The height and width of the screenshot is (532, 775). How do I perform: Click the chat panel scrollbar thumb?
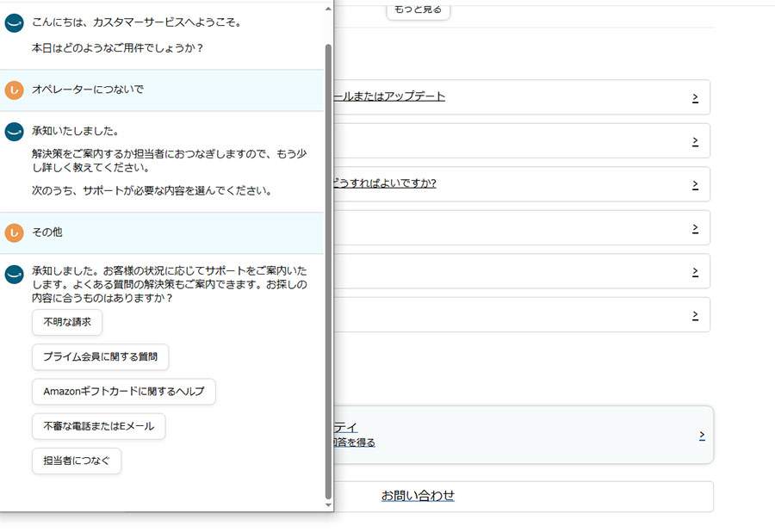pos(328,272)
